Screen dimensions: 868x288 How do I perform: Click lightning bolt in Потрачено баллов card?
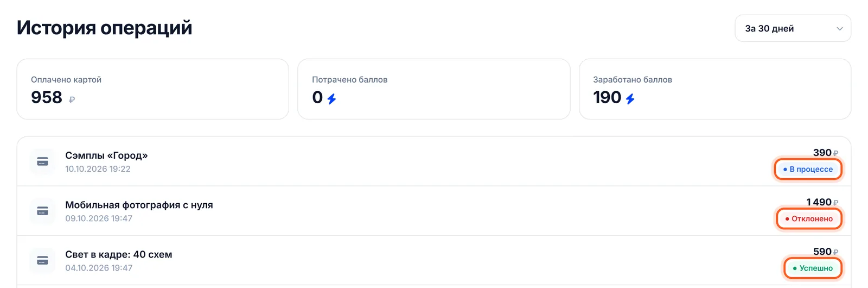point(331,98)
